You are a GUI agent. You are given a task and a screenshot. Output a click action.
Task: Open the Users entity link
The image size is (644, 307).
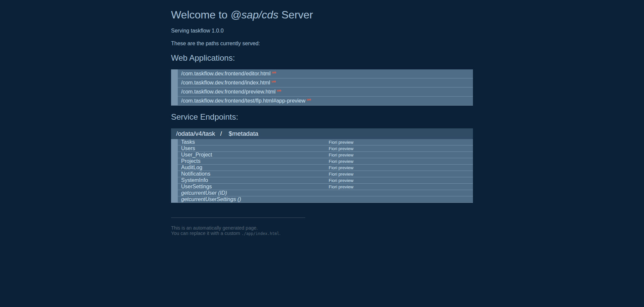click(188, 148)
